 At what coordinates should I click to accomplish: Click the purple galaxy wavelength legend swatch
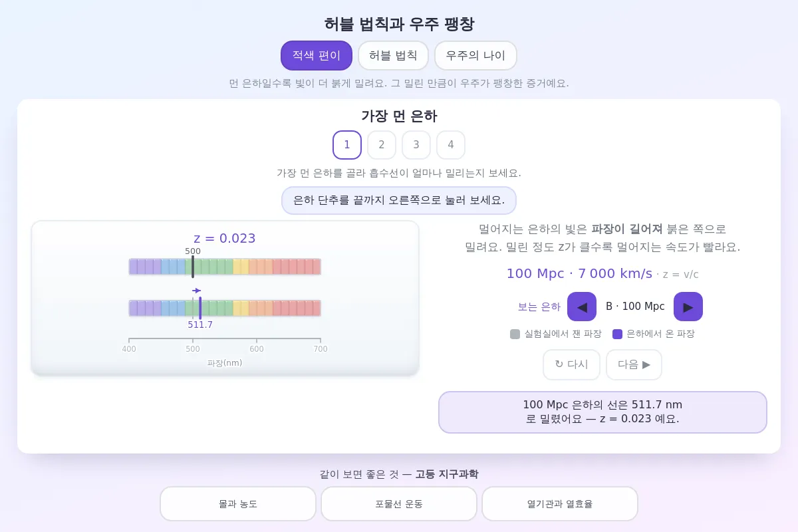point(617,334)
